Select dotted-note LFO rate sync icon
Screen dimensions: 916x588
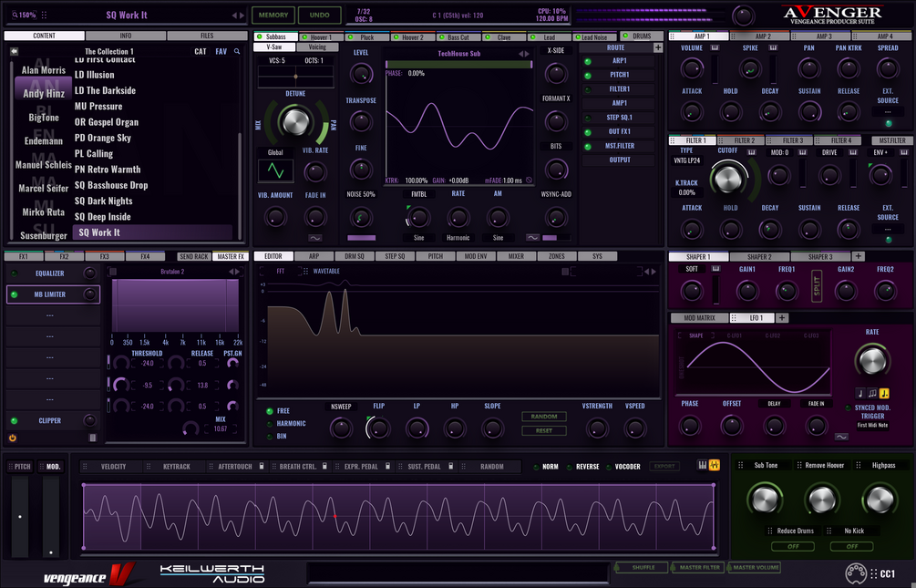coord(884,393)
